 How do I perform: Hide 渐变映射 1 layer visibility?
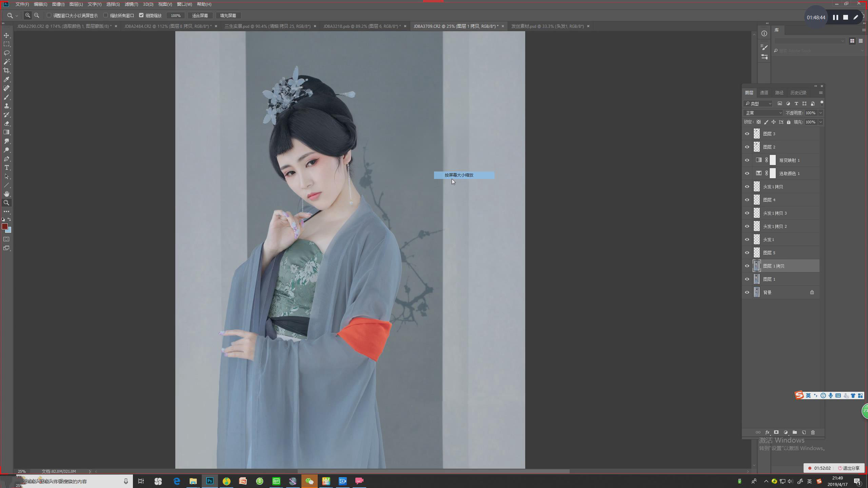click(x=747, y=160)
